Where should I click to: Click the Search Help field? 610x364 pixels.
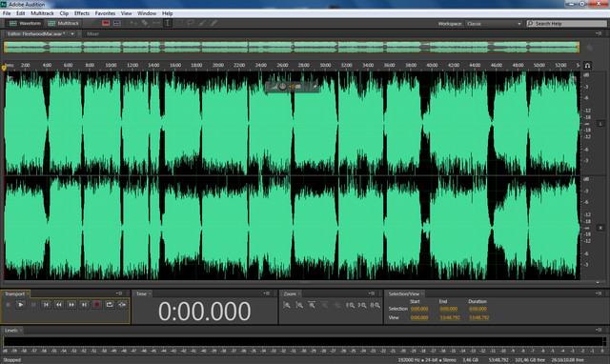tap(566, 24)
